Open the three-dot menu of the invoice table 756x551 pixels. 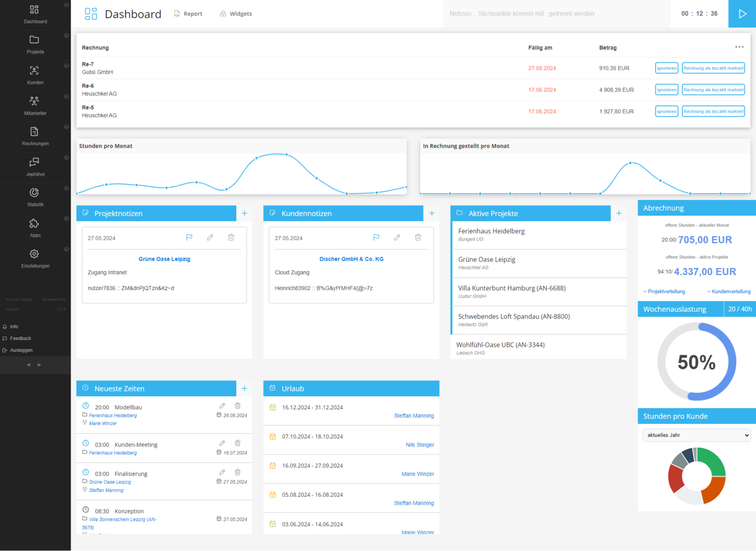739,47
